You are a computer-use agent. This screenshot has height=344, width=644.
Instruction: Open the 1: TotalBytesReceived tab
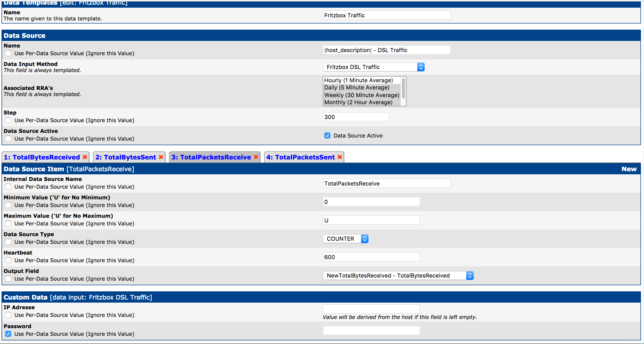point(42,157)
